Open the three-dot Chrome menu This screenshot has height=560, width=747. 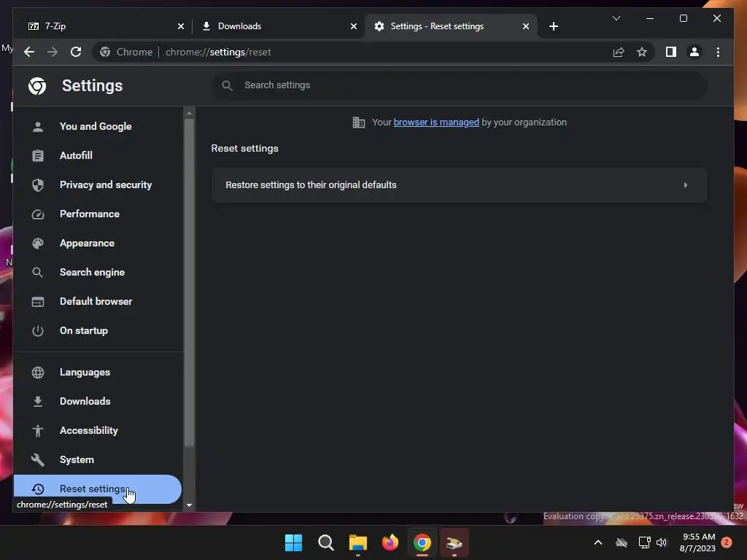(x=718, y=52)
